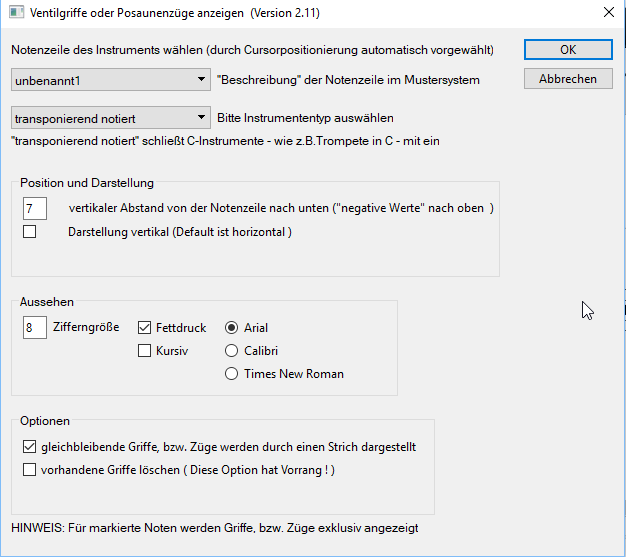Click the OK button
626x557 pixels.
[x=568, y=49]
